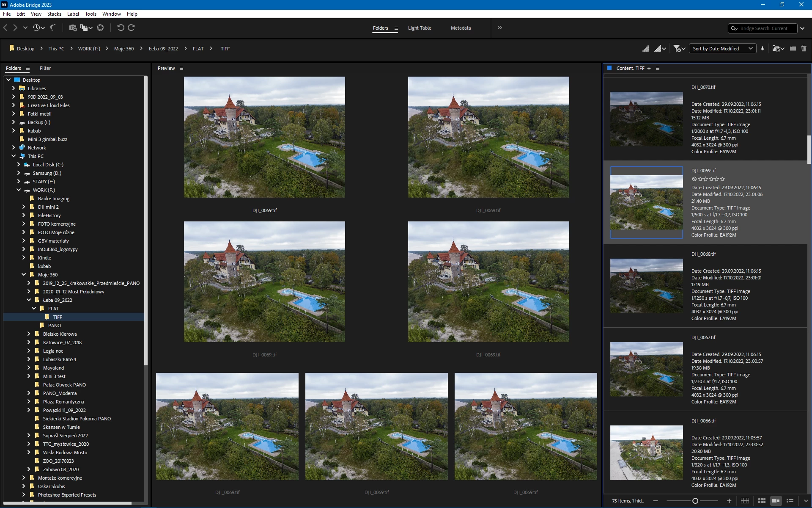Create a new folder icon
Screen dimensions: 812x508
(793, 49)
